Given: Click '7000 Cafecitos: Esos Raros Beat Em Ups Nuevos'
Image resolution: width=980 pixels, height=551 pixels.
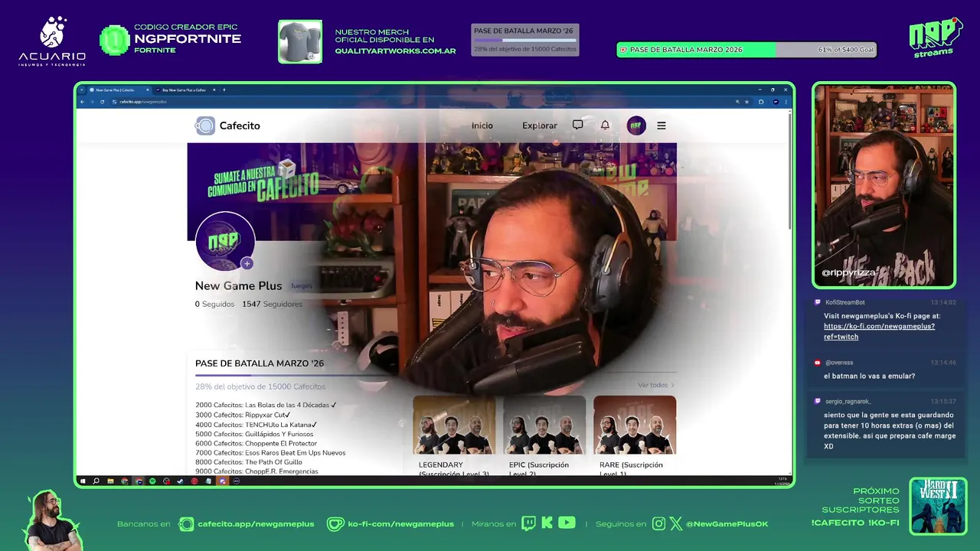Looking at the screenshot, I should click(270, 452).
